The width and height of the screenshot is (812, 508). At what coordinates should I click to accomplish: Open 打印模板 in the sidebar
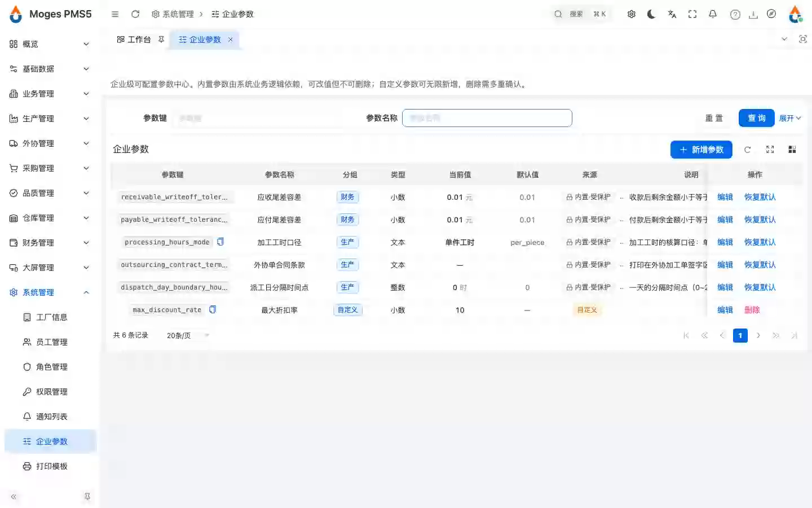(51, 466)
